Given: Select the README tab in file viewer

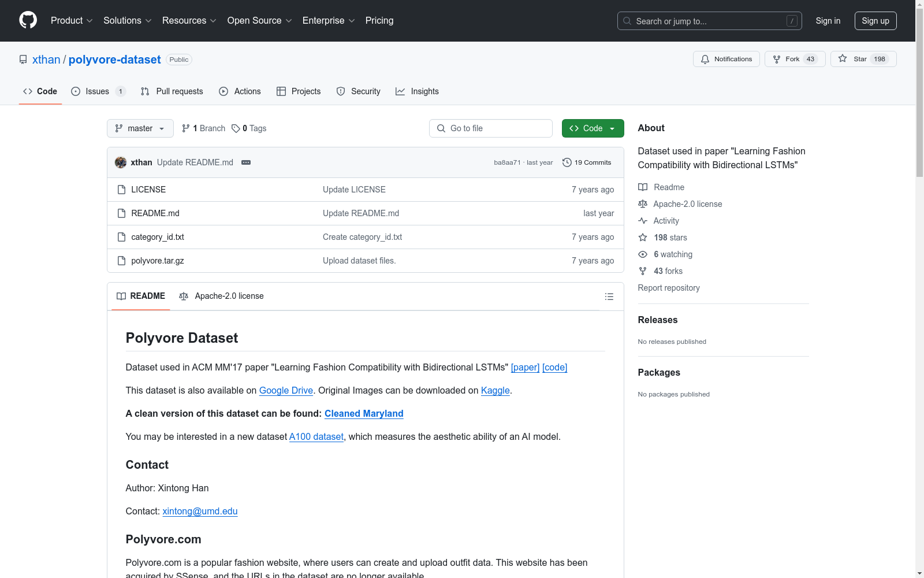Looking at the screenshot, I should (141, 296).
